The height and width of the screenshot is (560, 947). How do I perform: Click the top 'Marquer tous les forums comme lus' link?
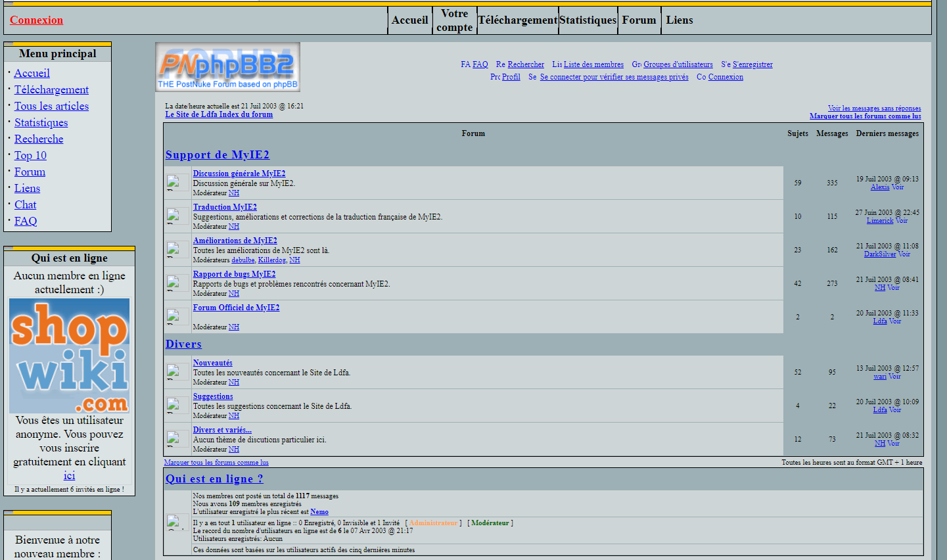click(866, 116)
